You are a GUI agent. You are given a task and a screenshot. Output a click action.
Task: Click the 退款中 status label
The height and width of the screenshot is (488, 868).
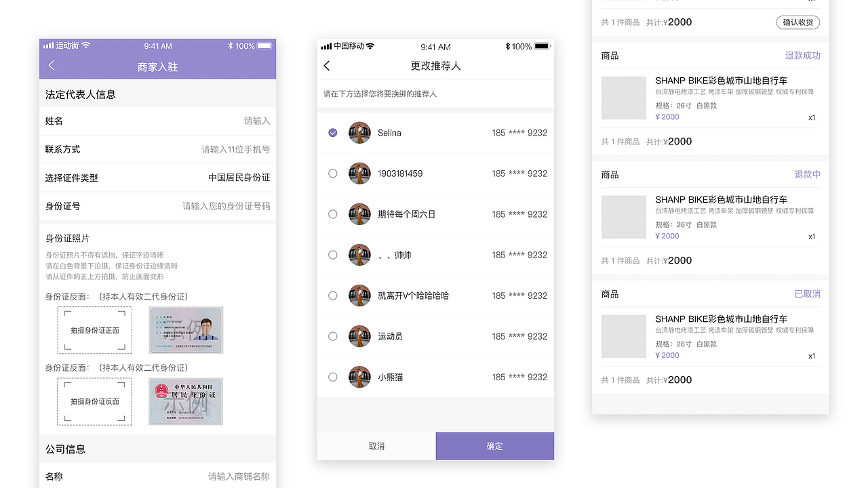coord(808,175)
